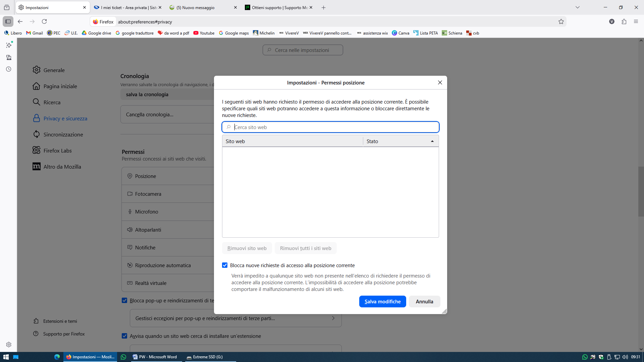Focus the Cerca sito web field
This screenshot has width=644, height=362.
330,127
